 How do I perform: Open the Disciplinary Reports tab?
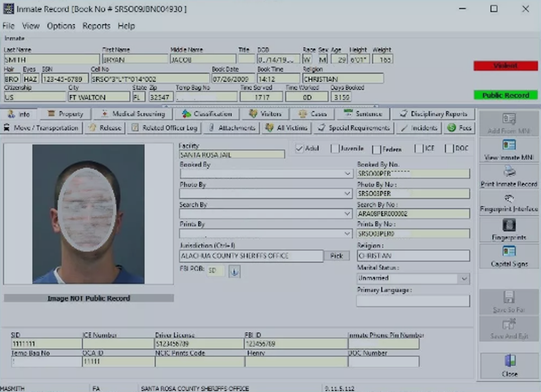433,114
